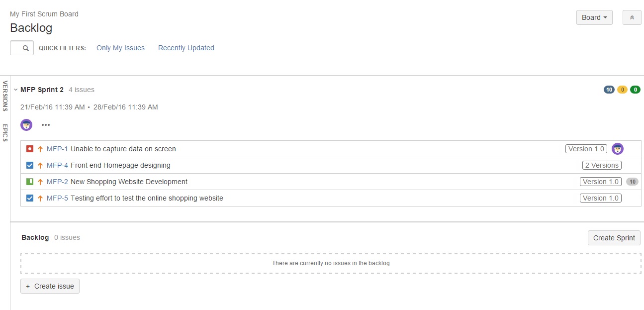Click the magnifier search icon
This screenshot has width=644, height=310.
[x=26, y=48]
